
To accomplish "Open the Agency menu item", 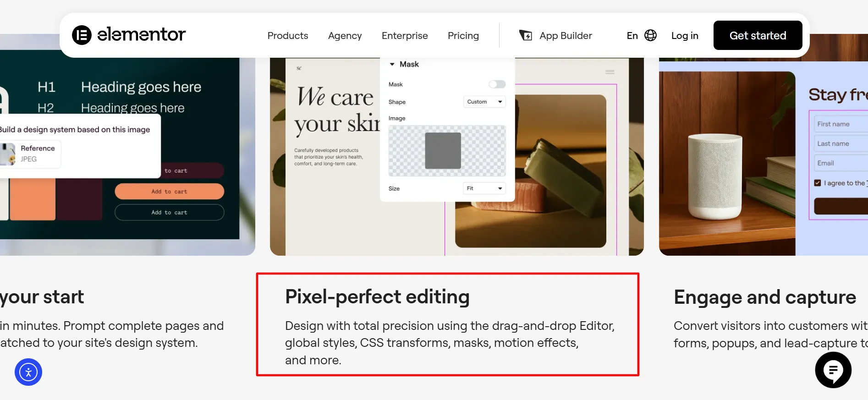I will coord(345,36).
